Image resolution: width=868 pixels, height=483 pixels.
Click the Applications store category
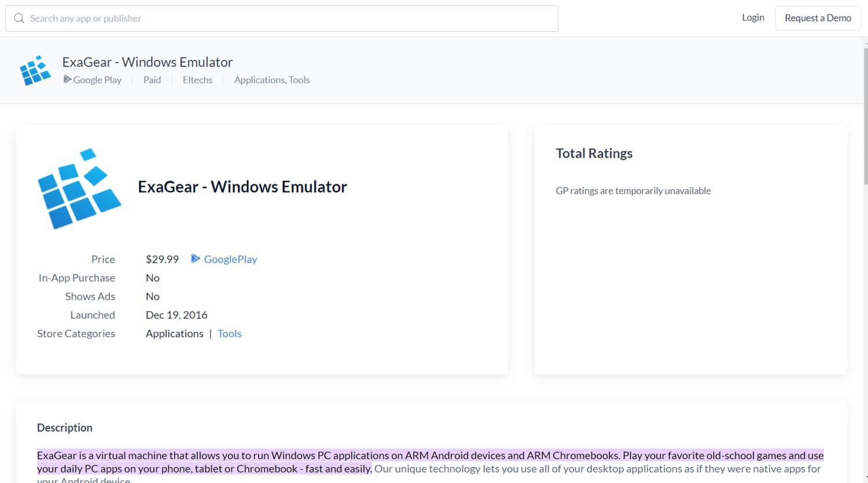point(175,333)
